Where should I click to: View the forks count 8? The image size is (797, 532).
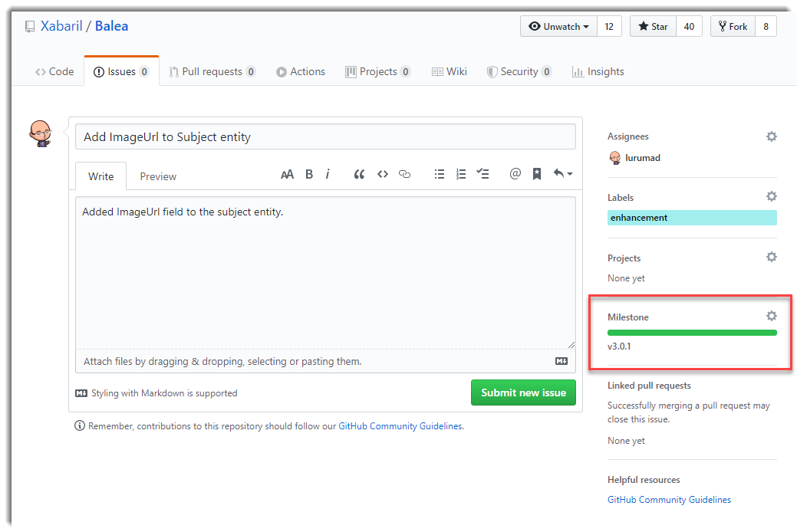point(766,26)
